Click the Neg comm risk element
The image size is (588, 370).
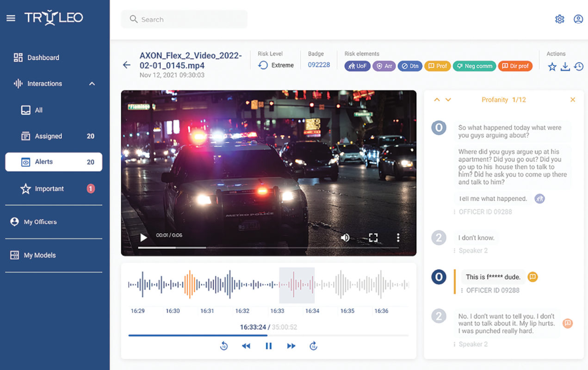[x=474, y=66]
